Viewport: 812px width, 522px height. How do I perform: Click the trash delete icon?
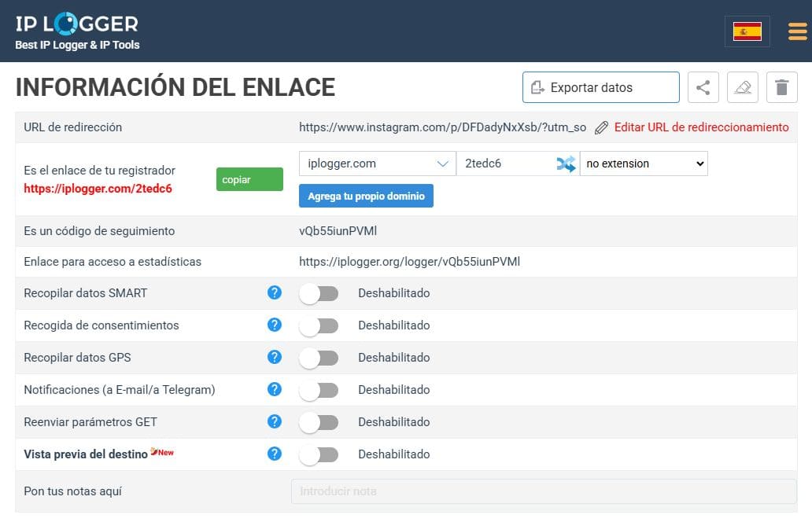tap(781, 87)
